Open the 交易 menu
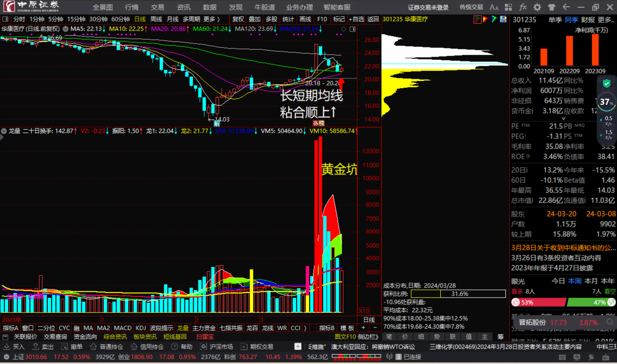Screen dimensions: 617x364 click(158, 7)
